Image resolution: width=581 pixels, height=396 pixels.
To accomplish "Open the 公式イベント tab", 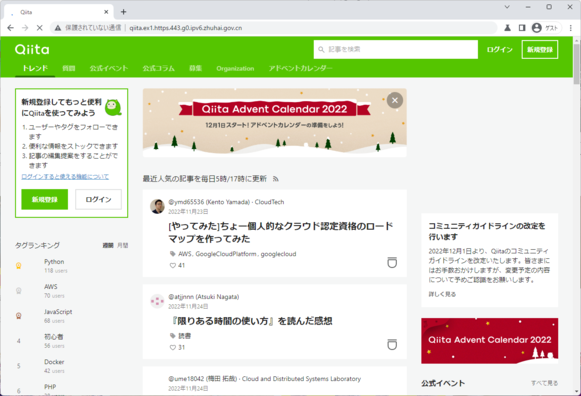I will (109, 69).
